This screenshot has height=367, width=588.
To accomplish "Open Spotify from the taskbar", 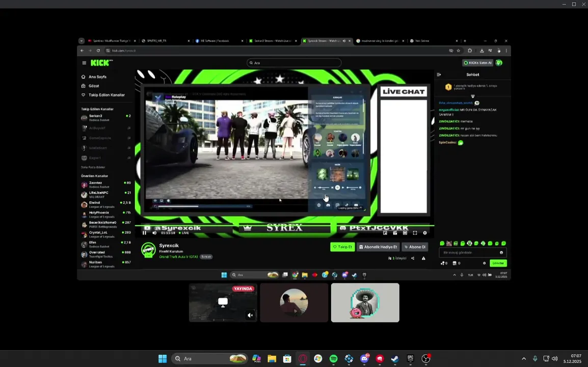I will pyautogui.click(x=333, y=359).
